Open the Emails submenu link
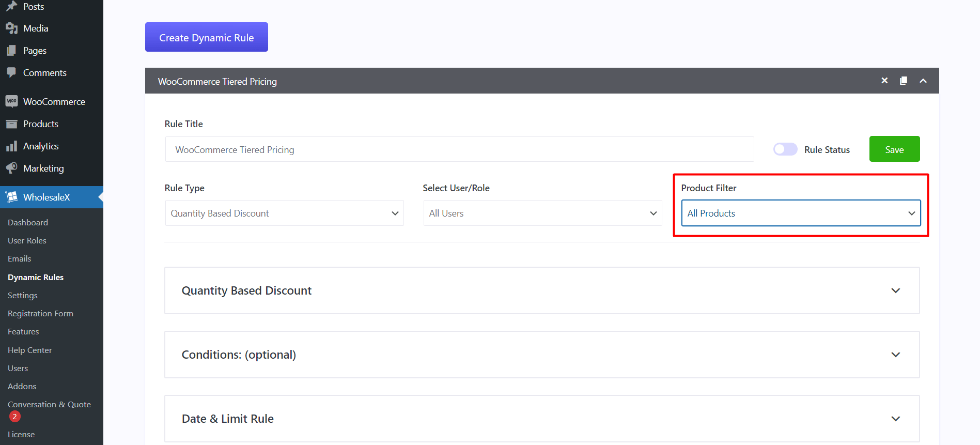The height and width of the screenshot is (445, 980). tap(20, 258)
